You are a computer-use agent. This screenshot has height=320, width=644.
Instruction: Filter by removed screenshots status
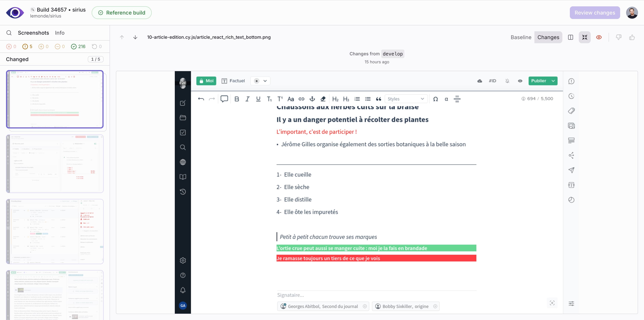[60, 46]
